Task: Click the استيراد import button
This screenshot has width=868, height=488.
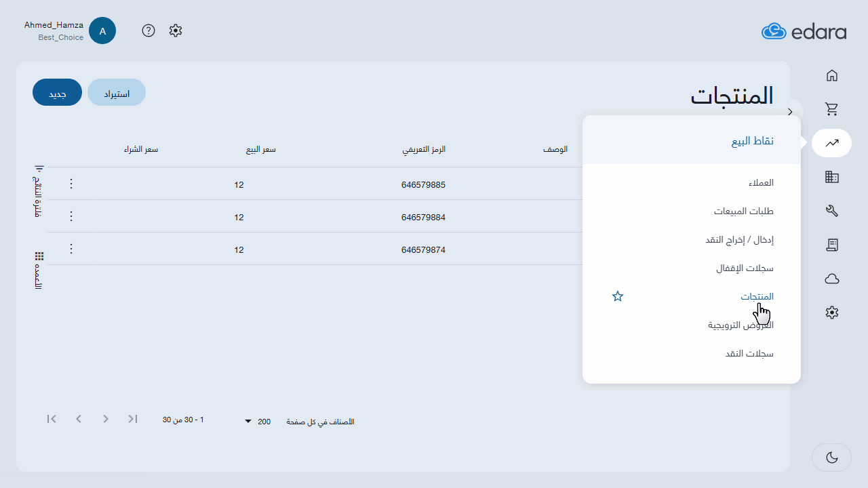Action: 117,93
